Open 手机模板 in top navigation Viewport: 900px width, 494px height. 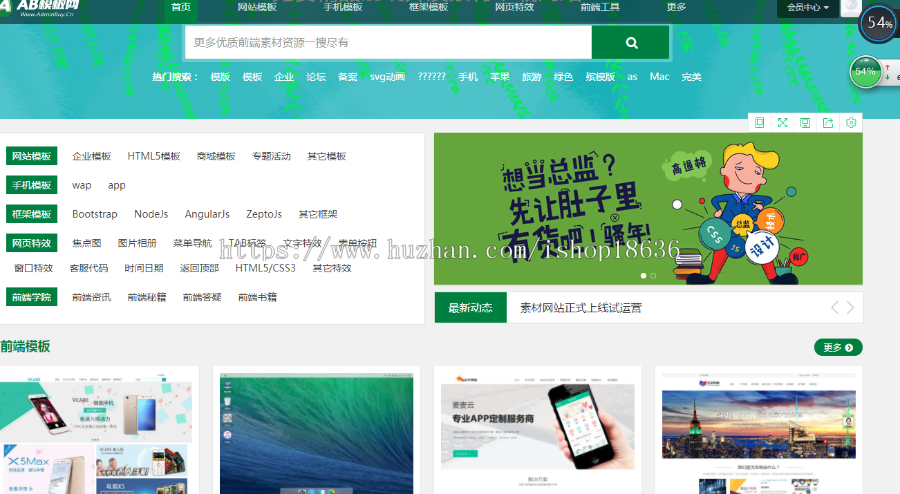click(343, 7)
